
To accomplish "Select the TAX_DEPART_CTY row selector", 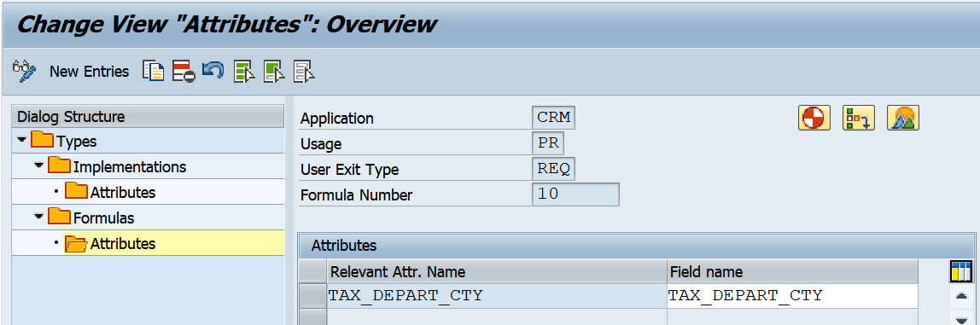I will click(312, 296).
